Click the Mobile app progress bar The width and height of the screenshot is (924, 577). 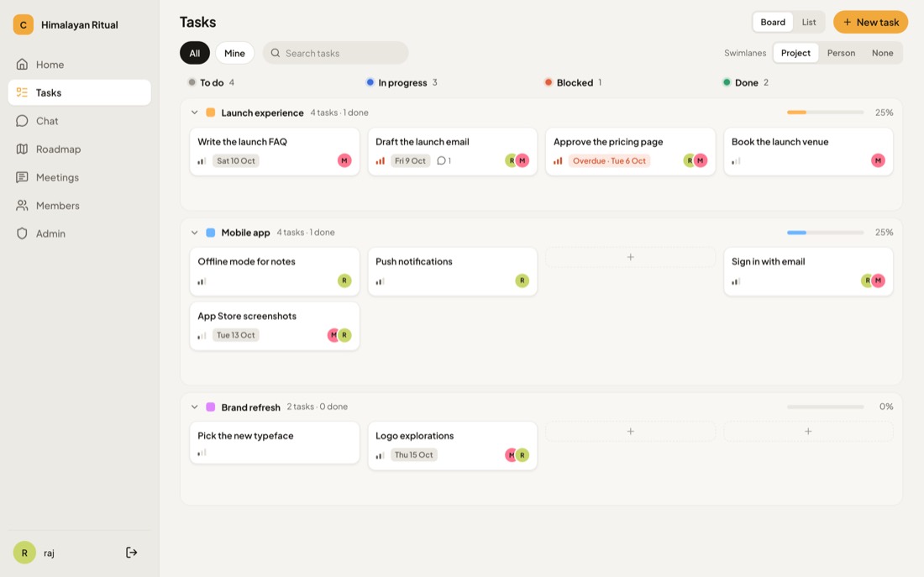click(x=825, y=233)
